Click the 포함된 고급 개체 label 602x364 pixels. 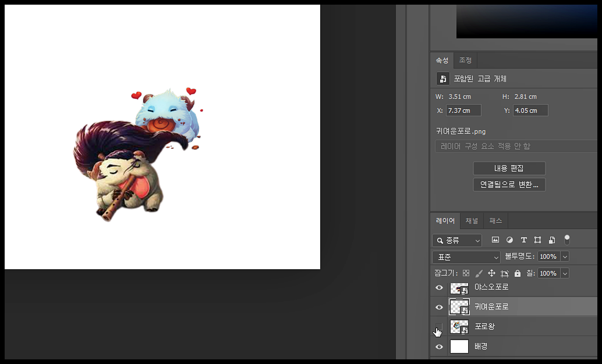tap(480, 78)
